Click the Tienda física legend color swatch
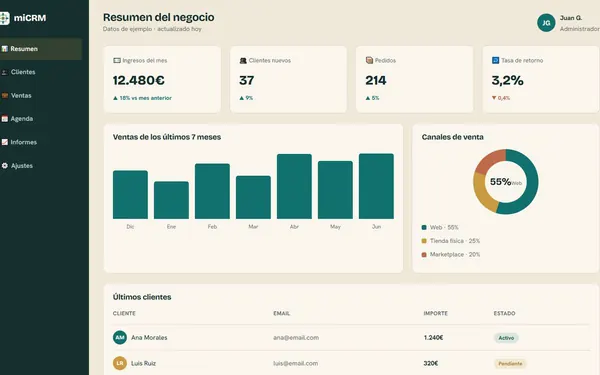This screenshot has height=375, width=600. pos(424,241)
